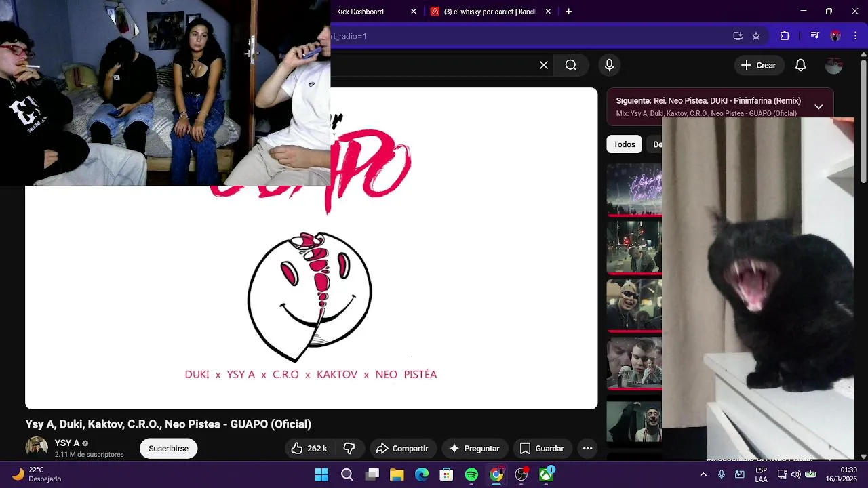868x488 pixels.
Task: Install app icon in address bar
Action: coord(738,36)
